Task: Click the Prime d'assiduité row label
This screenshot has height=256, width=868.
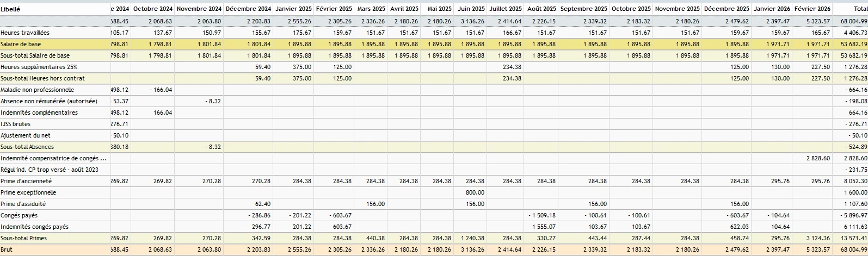Action: click(23, 204)
